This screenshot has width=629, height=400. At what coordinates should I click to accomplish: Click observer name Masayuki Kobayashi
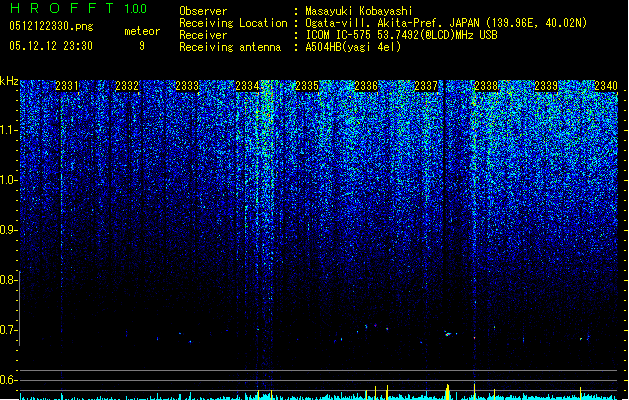(x=359, y=11)
